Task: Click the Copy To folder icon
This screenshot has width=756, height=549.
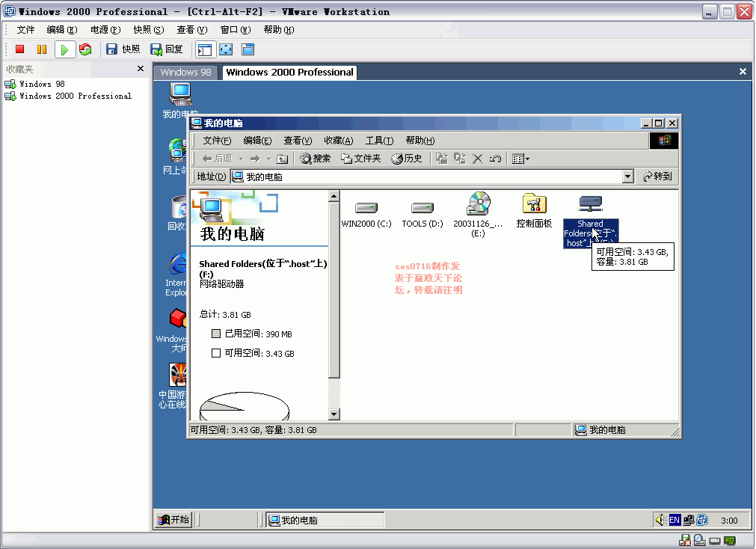Action: click(x=459, y=159)
